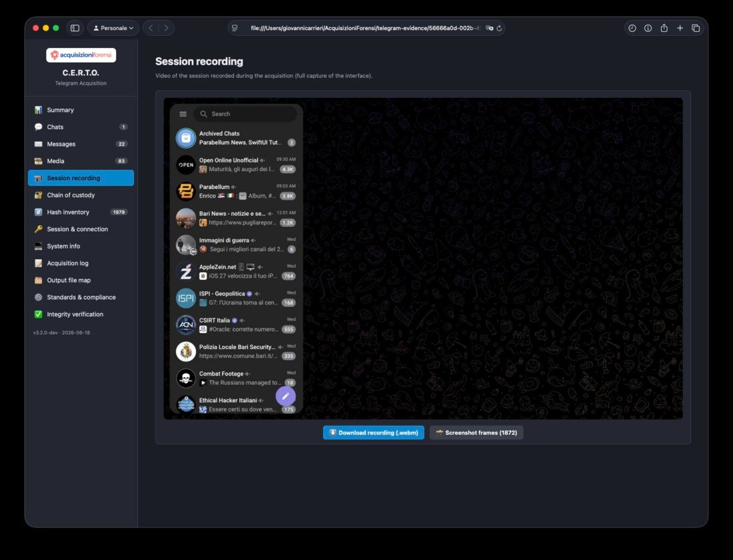
Task: Reload the page
Action: tap(499, 28)
